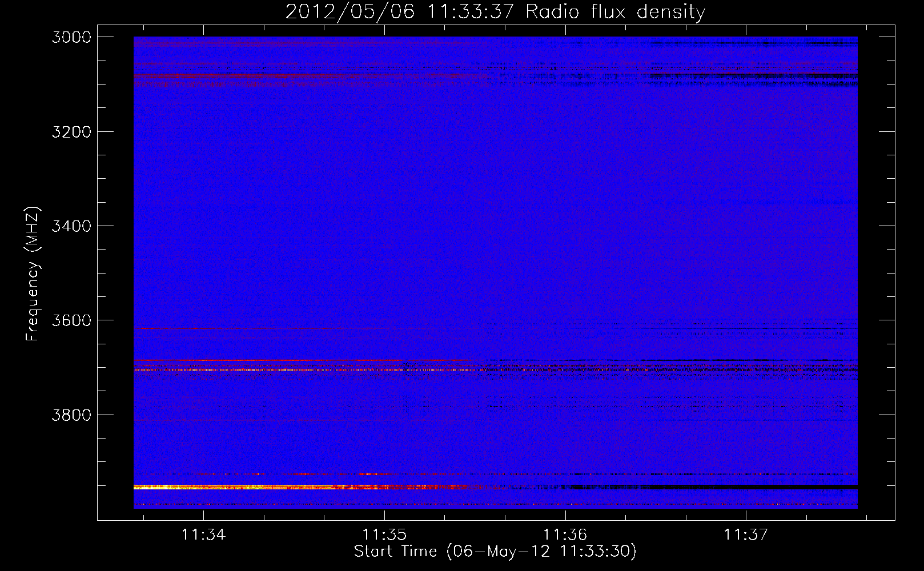Image resolution: width=924 pixels, height=571 pixels.
Task: Click the 3200 frequency axis label
Action: 71,132
